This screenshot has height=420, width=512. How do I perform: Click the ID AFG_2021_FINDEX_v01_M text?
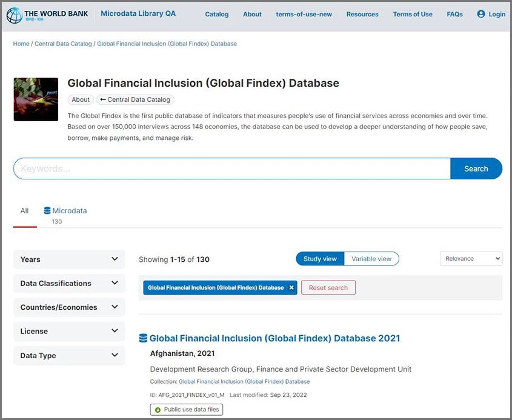coord(187,395)
